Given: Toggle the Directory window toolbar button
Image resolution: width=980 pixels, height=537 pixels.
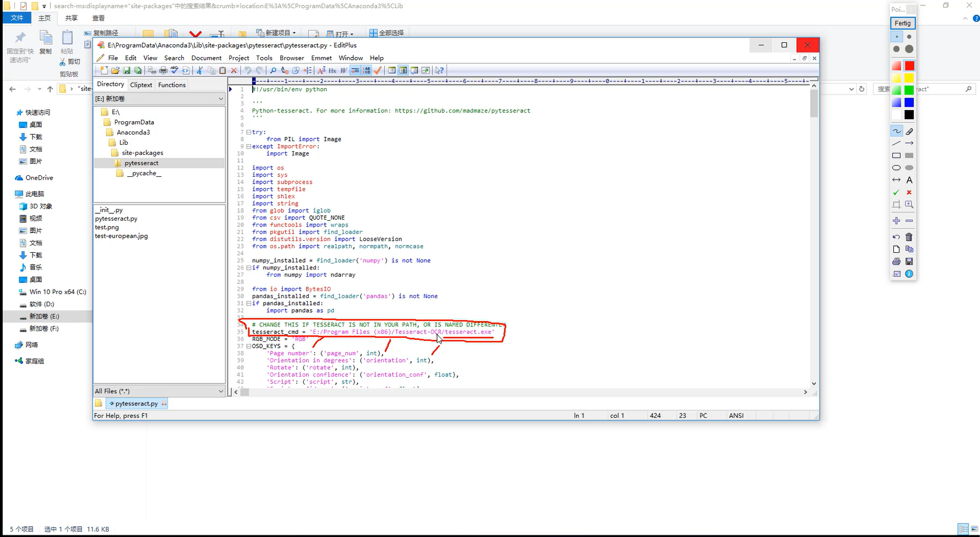Looking at the screenshot, I should click(x=403, y=71).
